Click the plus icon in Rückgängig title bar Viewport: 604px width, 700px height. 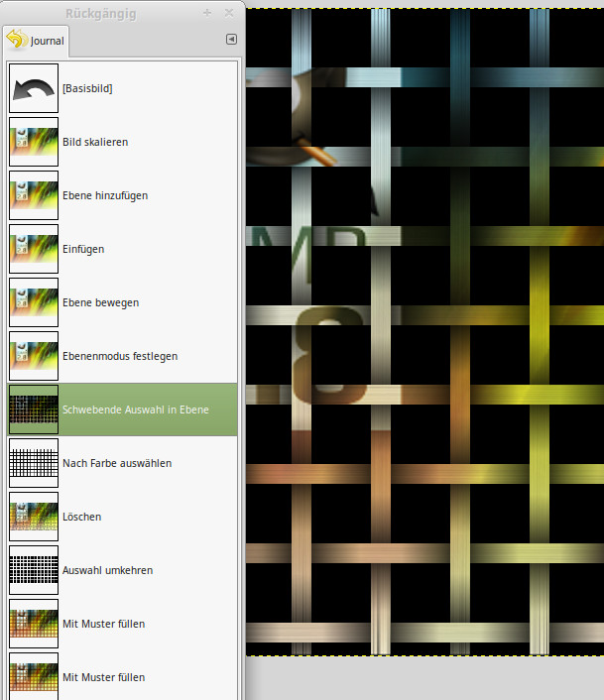[x=207, y=13]
